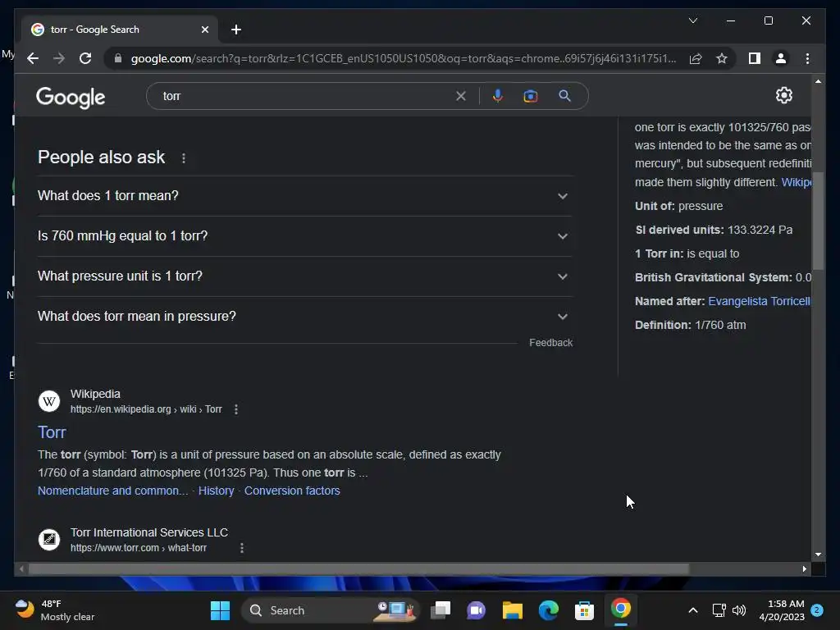Click the scroll down arrow
Viewport: 840px width, 630px height.
(x=818, y=555)
